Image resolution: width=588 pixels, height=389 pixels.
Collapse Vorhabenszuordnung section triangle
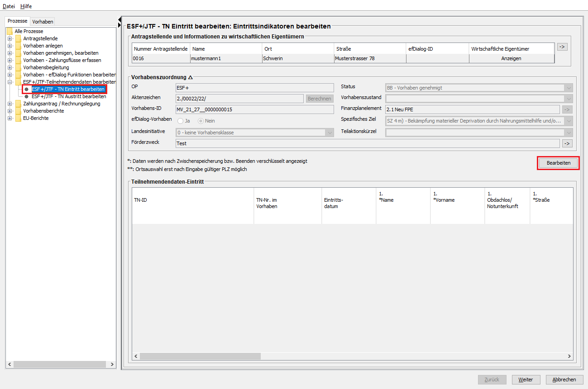190,77
